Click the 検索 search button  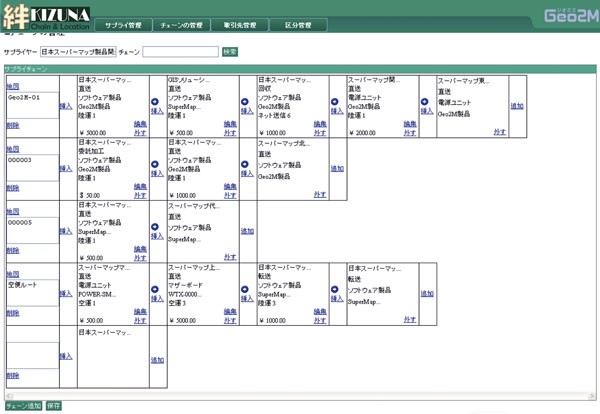point(230,52)
